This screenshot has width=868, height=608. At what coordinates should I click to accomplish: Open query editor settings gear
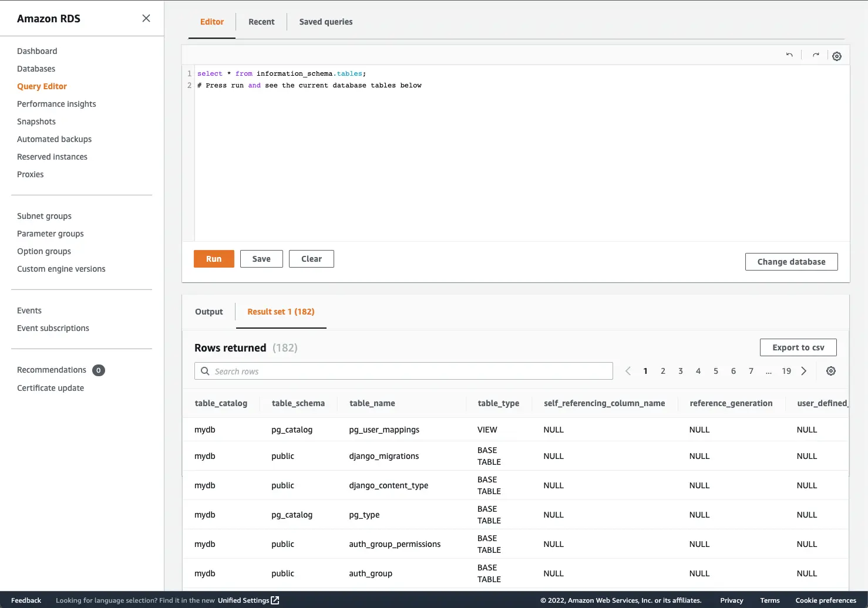(x=837, y=56)
